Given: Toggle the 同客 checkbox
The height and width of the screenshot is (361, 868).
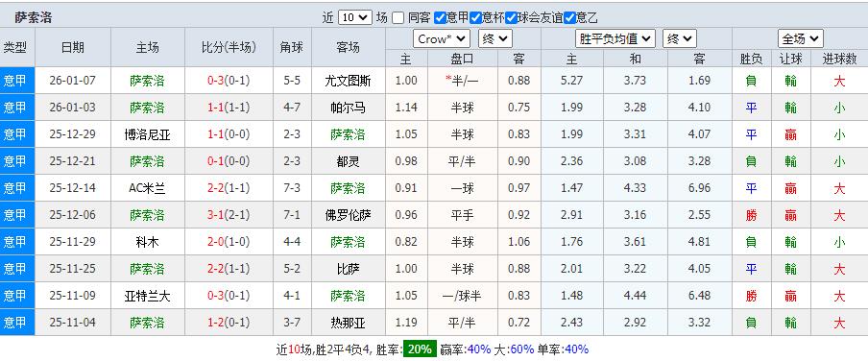Looking at the screenshot, I should click(x=398, y=17).
